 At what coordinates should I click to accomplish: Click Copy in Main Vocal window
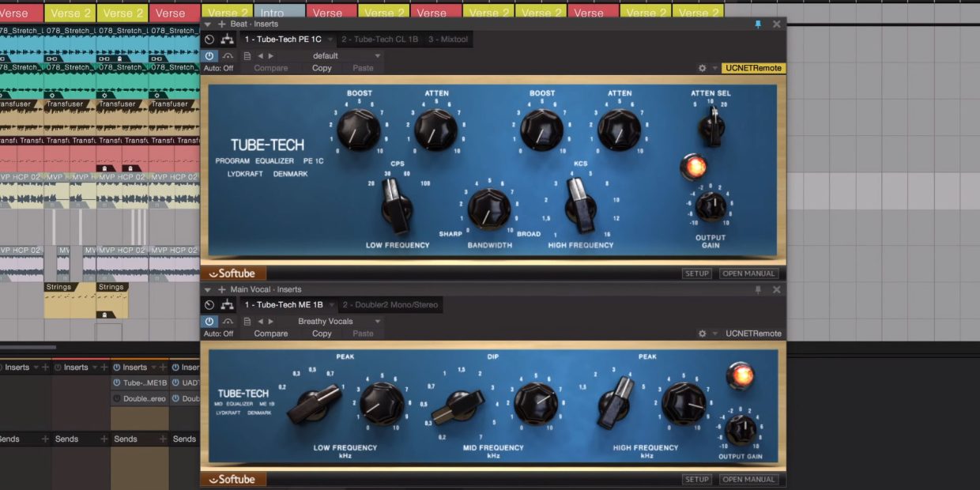coord(322,334)
